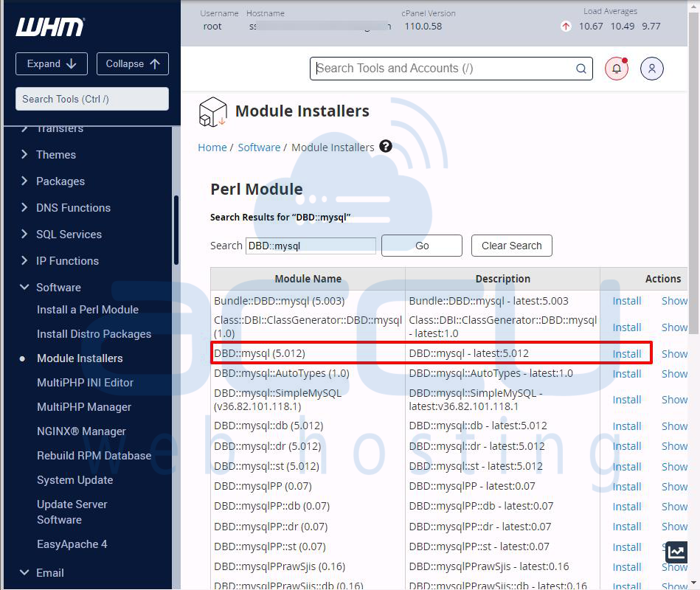Show DBD::mysql::AutoTypes details

pyautogui.click(x=674, y=374)
